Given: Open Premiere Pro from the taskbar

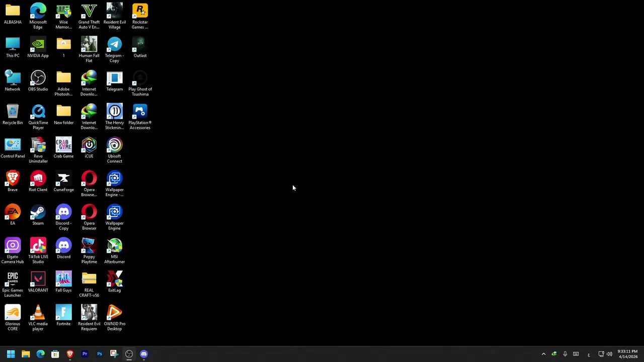Looking at the screenshot, I should tap(85, 354).
